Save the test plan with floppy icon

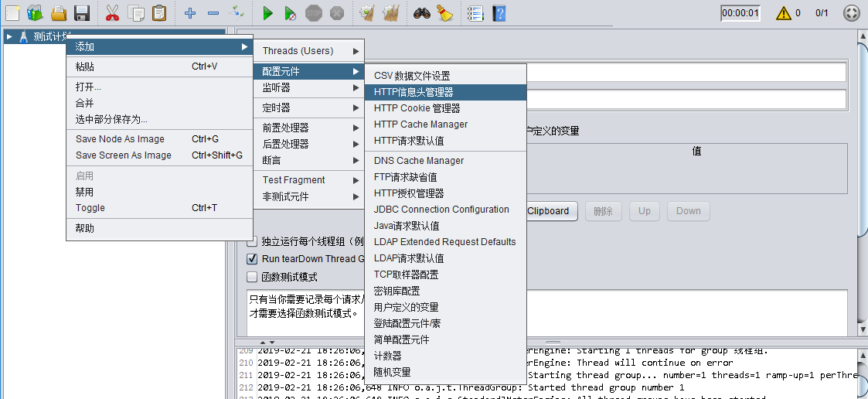coord(82,12)
